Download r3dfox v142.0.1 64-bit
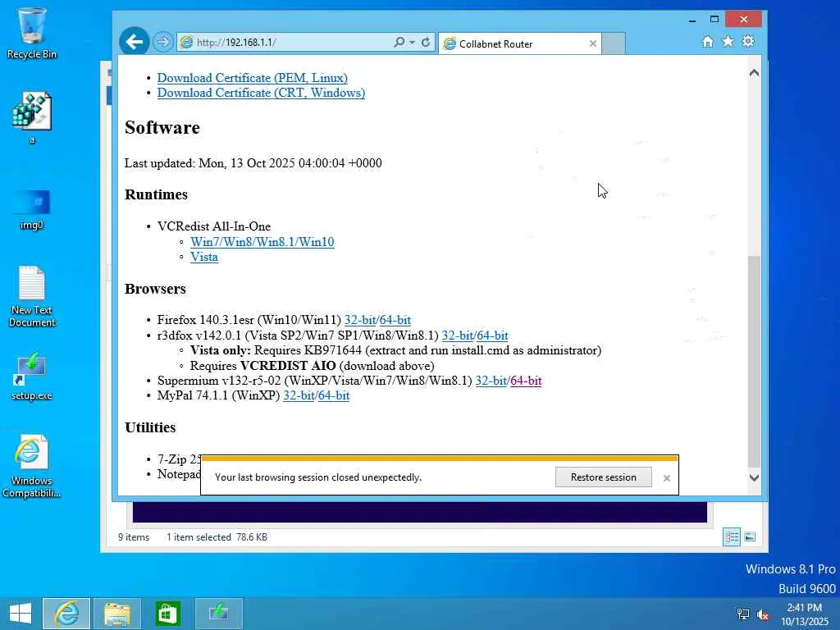This screenshot has width=840, height=630. click(x=492, y=336)
